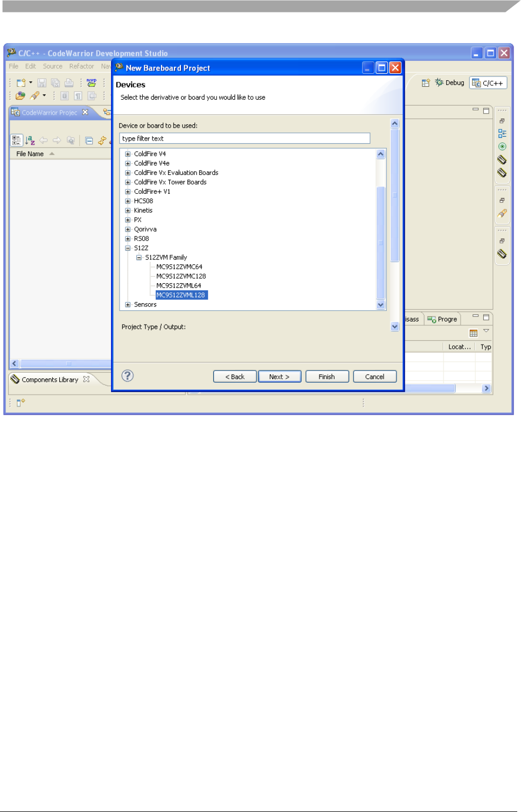The height and width of the screenshot is (812, 521).
Task: Click the Next > button
Action: click(279, 376)
